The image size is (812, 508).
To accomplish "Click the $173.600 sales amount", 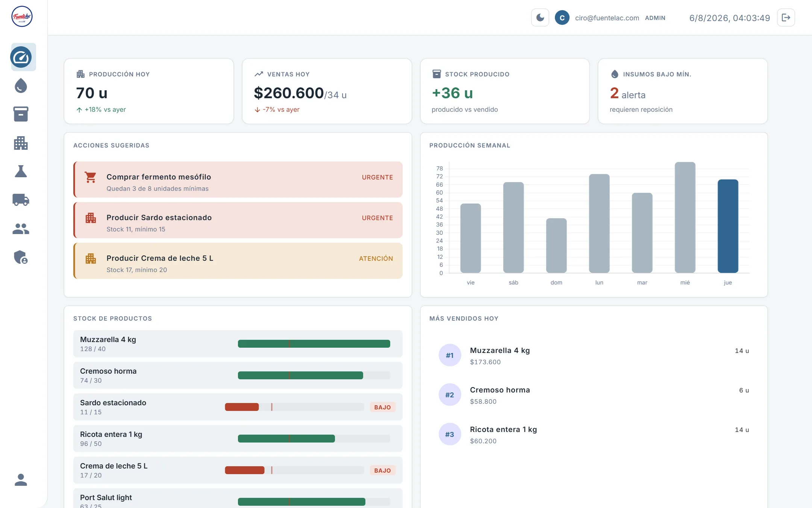I will (x=485, y=362).
